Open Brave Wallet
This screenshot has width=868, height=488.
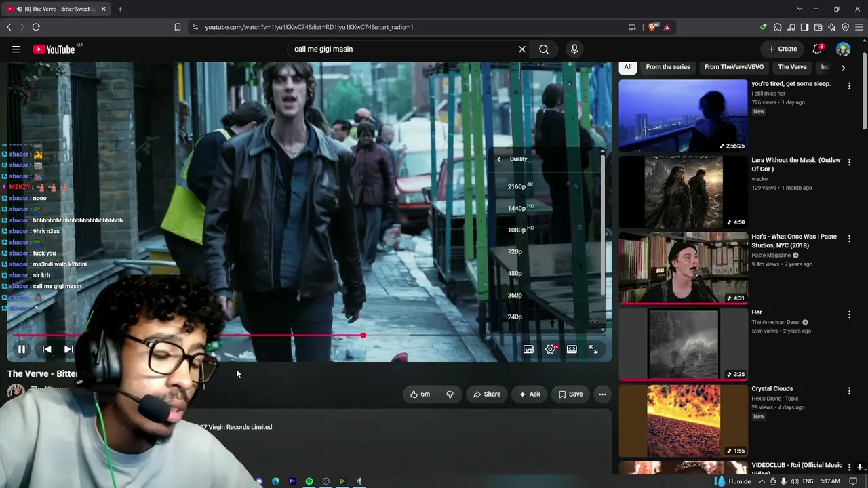click(x=818, y=27)
